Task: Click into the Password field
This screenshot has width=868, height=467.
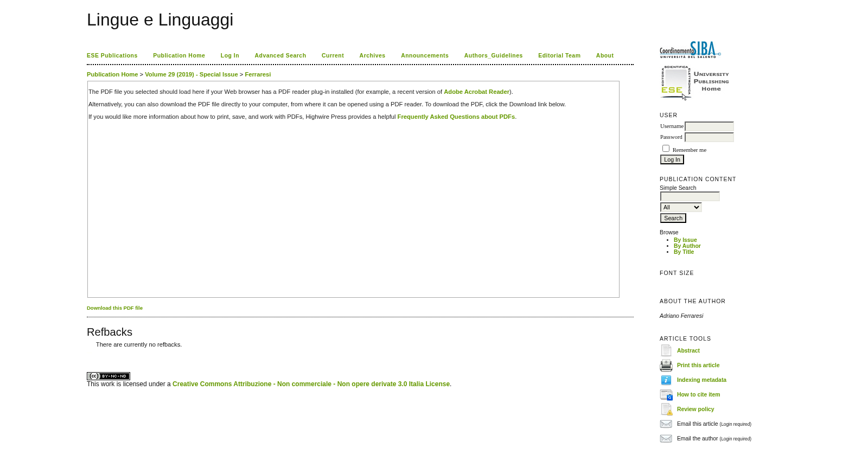Action: 709,137
